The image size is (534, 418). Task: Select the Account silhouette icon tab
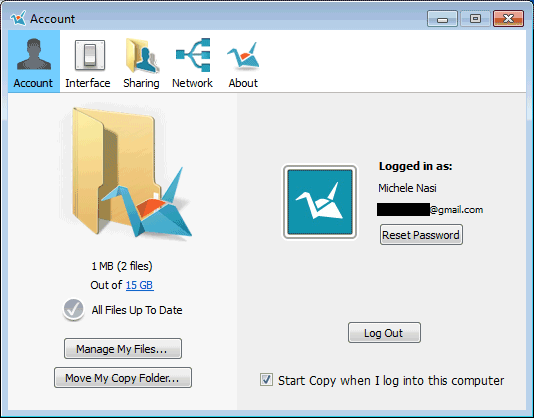tap(34, 55)
